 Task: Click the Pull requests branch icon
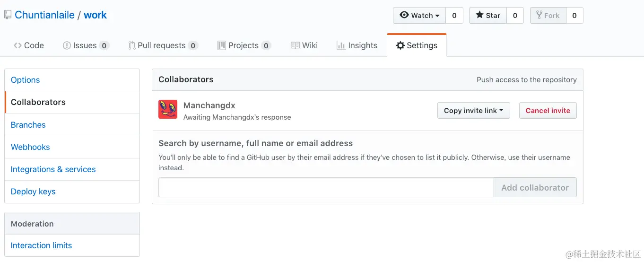pos(132,45)
